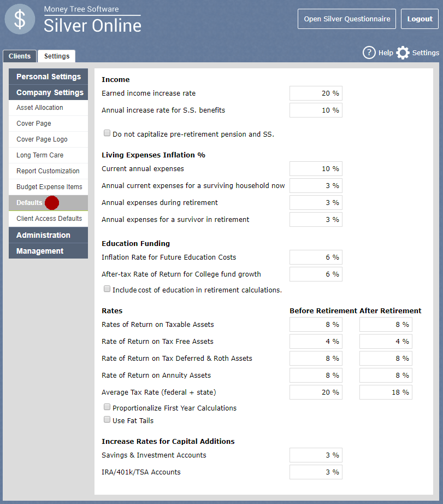
Task: Edit surviving household now expenses field
Action: (x=316, y=186)
